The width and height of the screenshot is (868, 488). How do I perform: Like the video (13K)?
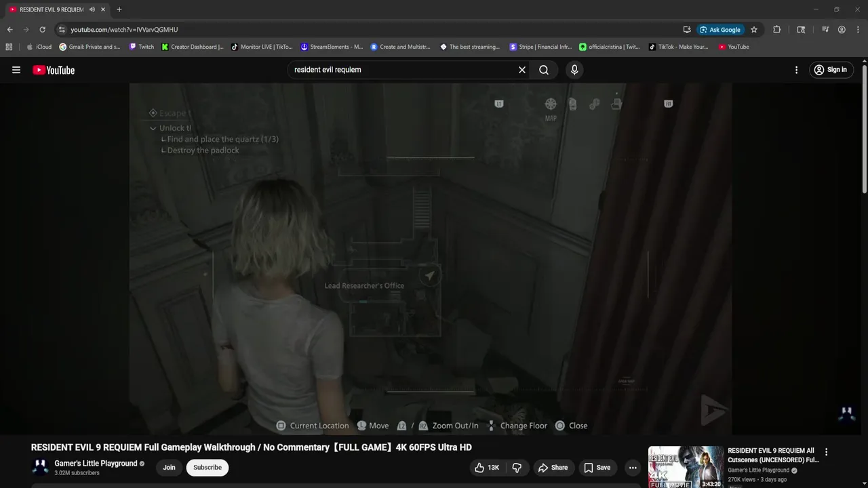click(x=488, y=468)
